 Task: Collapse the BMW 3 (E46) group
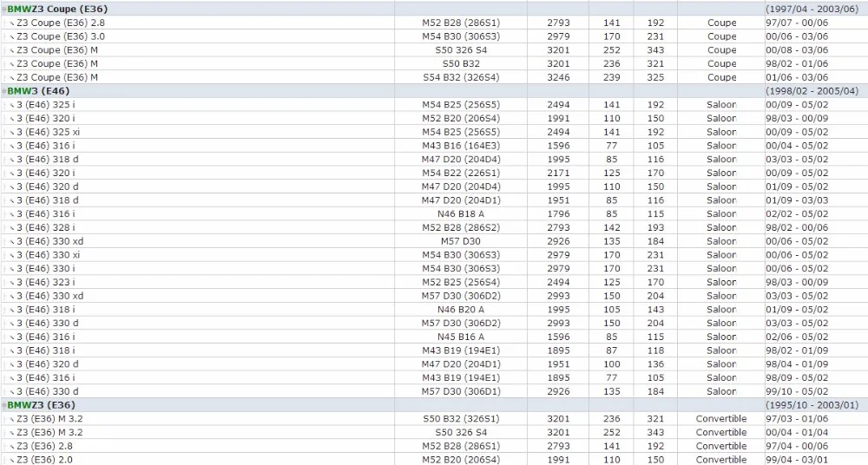pos(4,91)
